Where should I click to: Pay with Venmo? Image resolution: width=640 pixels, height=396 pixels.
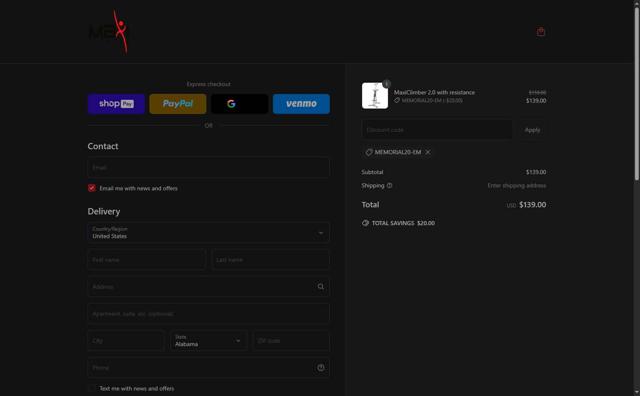click(301, 104)
